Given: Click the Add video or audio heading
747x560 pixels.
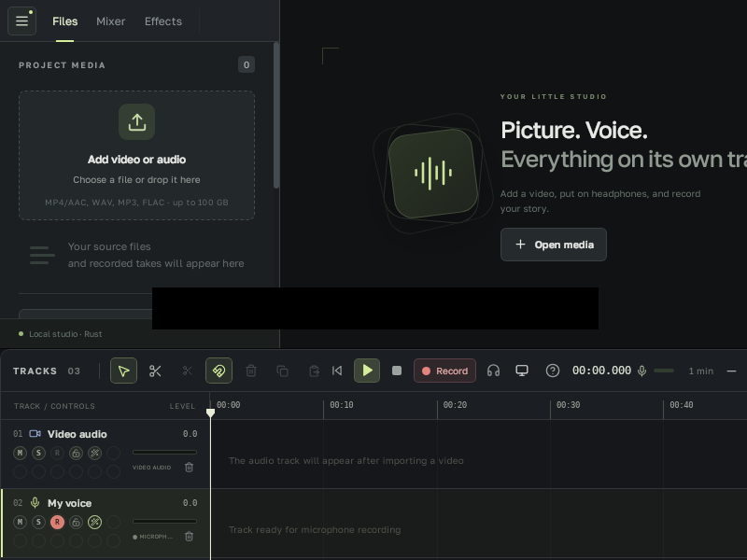Looking at the screenshot, I should click(136, 160).
